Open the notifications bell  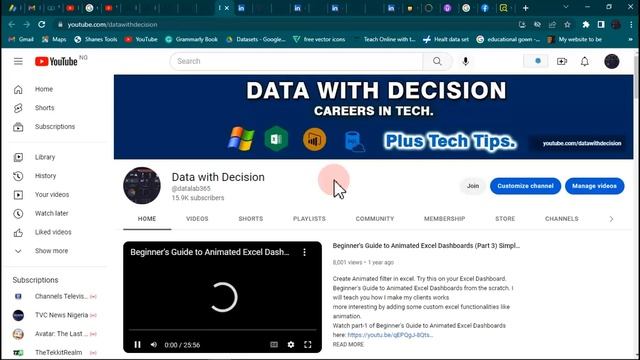[x=584, y=61]
